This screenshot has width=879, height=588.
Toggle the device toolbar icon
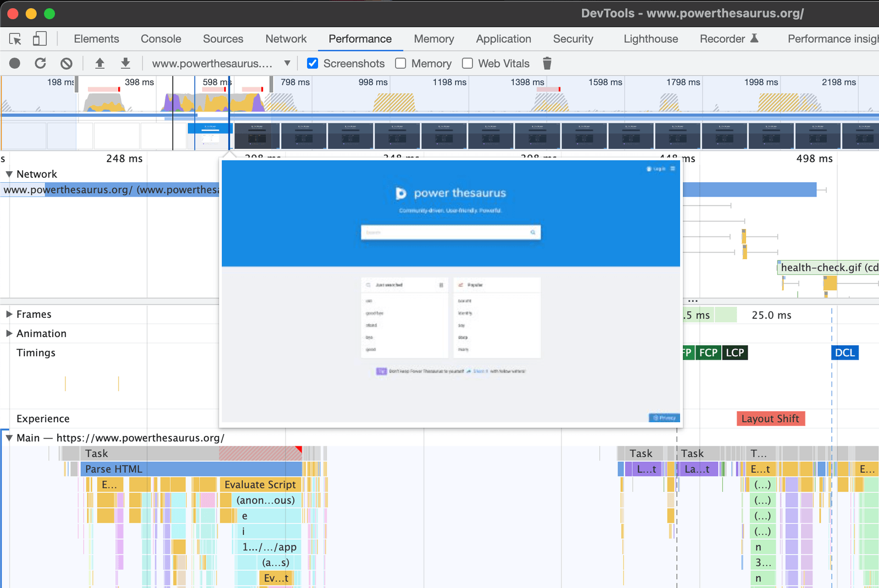pos(40,39)
